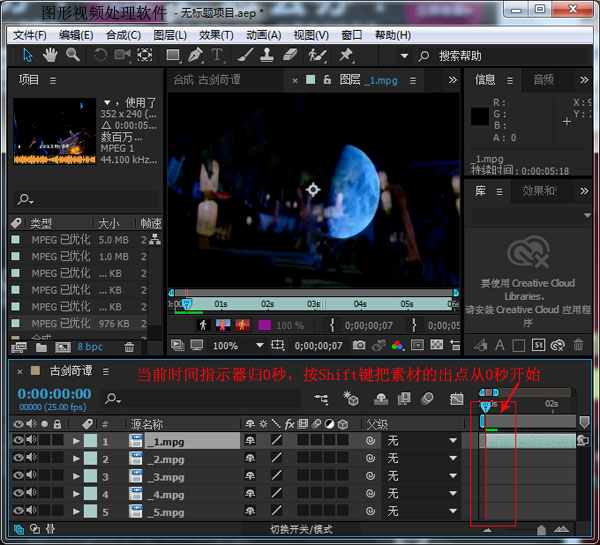Open the 100% magnification dropdown
The image size is (600, 545).
pos(238,346)
